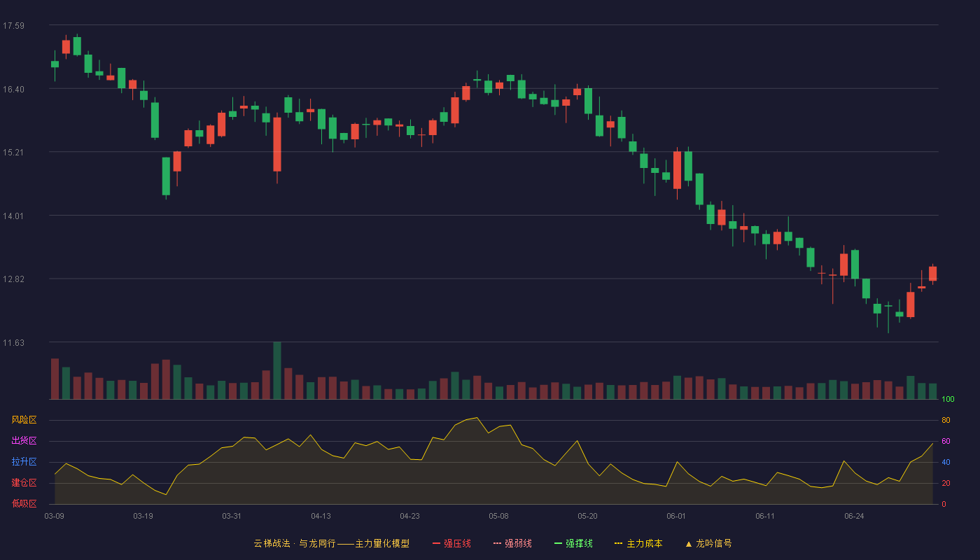Click the 拉升区 zone label

pyautogui.click(x=24, y=462)
